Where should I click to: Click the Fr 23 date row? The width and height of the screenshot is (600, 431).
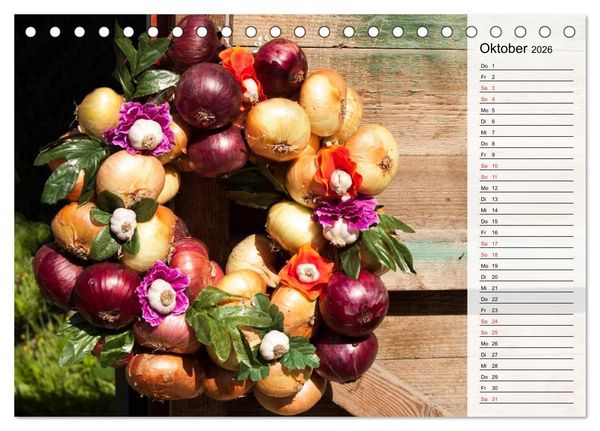coord(527,310)
